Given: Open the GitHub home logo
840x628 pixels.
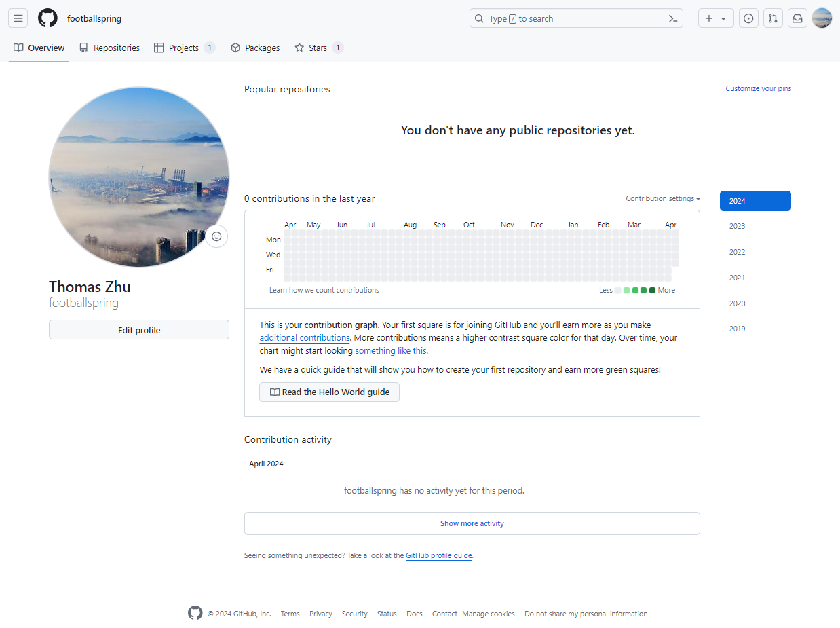Looking at the screenshot, I should point(47,18).
